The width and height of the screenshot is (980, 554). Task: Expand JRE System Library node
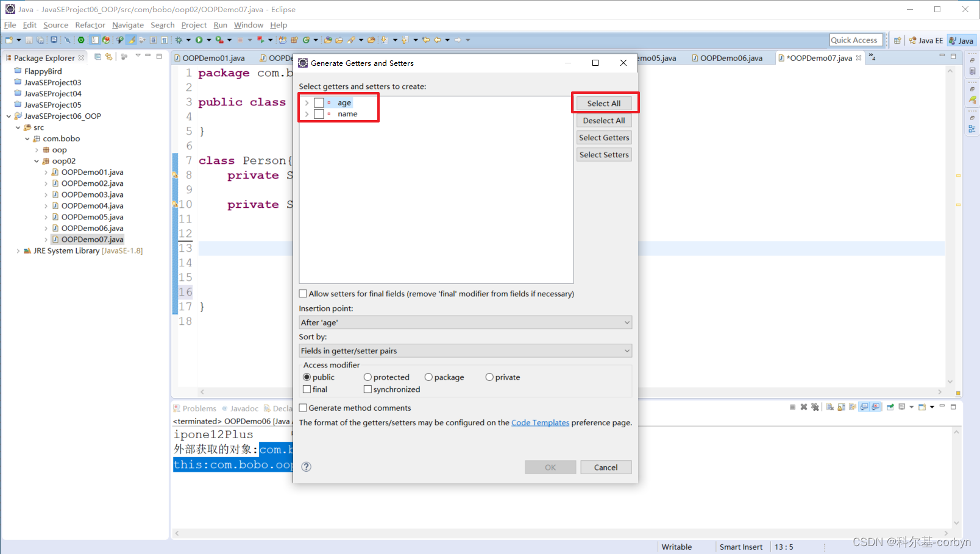coord(18,250)
